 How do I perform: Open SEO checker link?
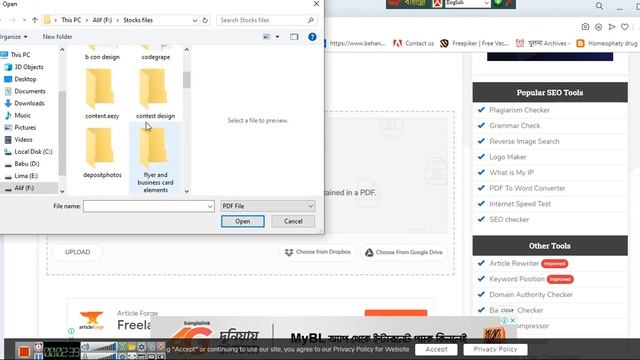coord(509,219)
